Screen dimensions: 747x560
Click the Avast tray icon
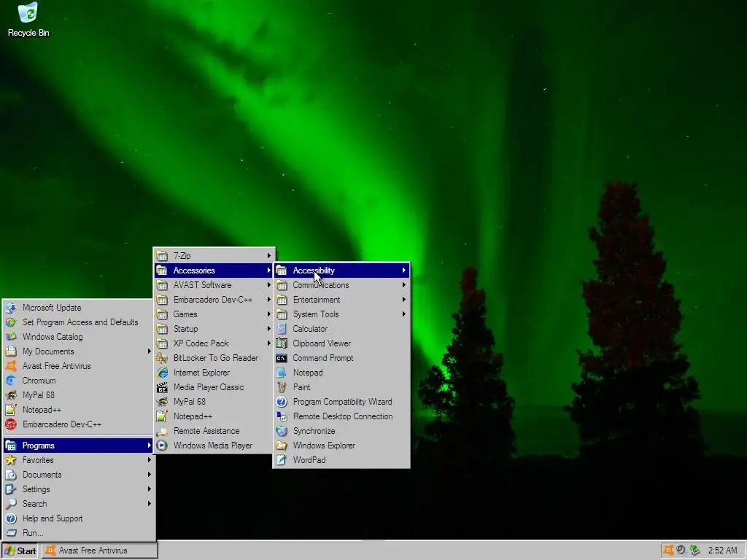668,550
